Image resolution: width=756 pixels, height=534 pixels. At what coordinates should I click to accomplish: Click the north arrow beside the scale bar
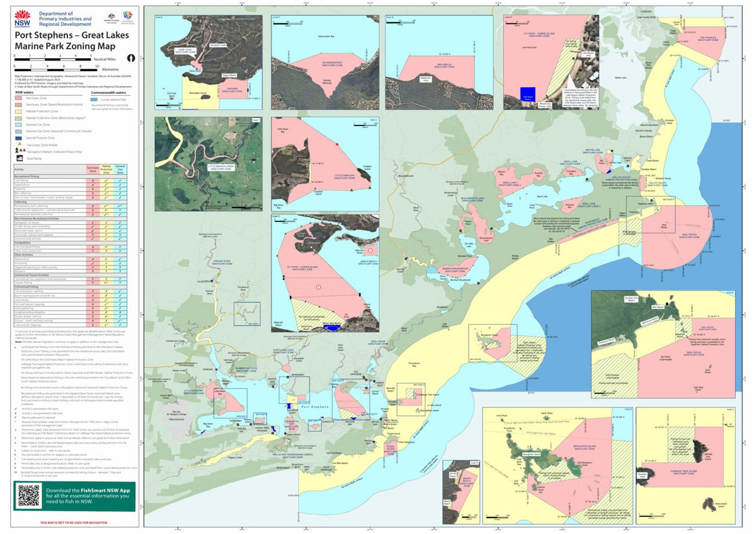coord(130,58)
